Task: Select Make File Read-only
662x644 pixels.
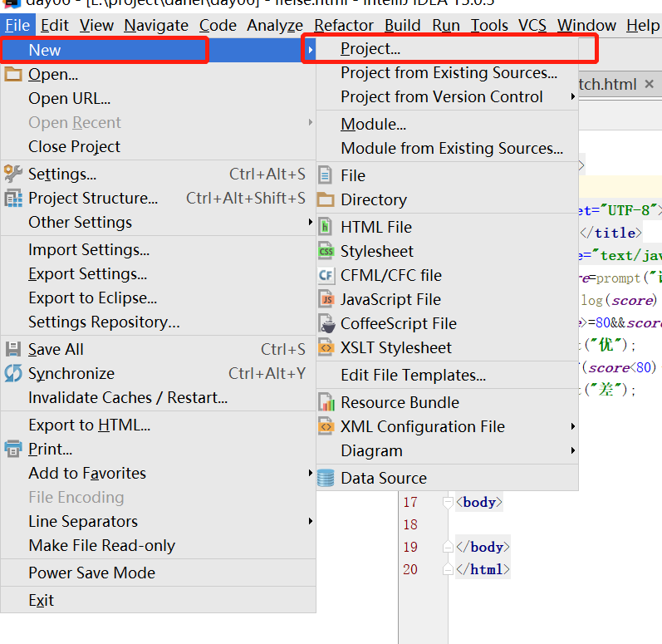Action: pyautogui.click(x=159, y=545)
